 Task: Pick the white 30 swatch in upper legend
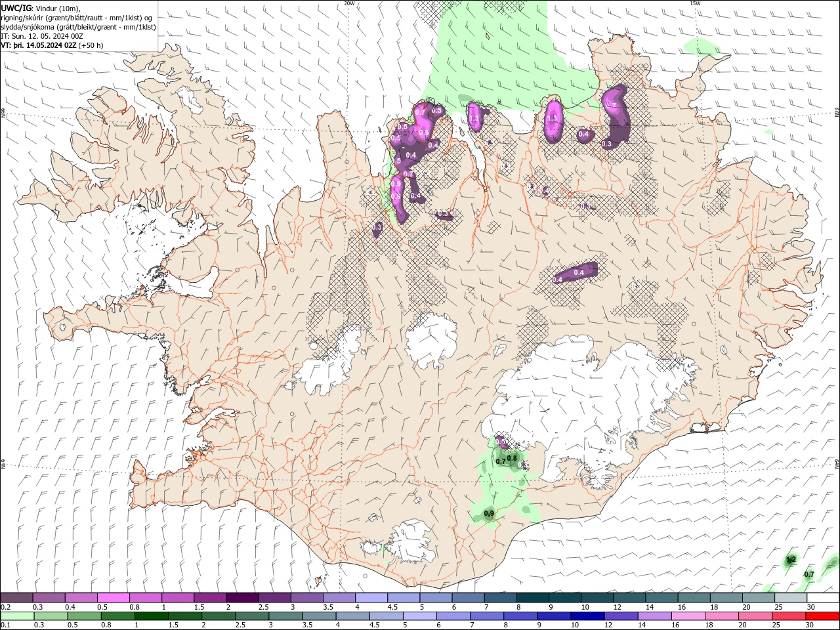(x=823, y=598)
